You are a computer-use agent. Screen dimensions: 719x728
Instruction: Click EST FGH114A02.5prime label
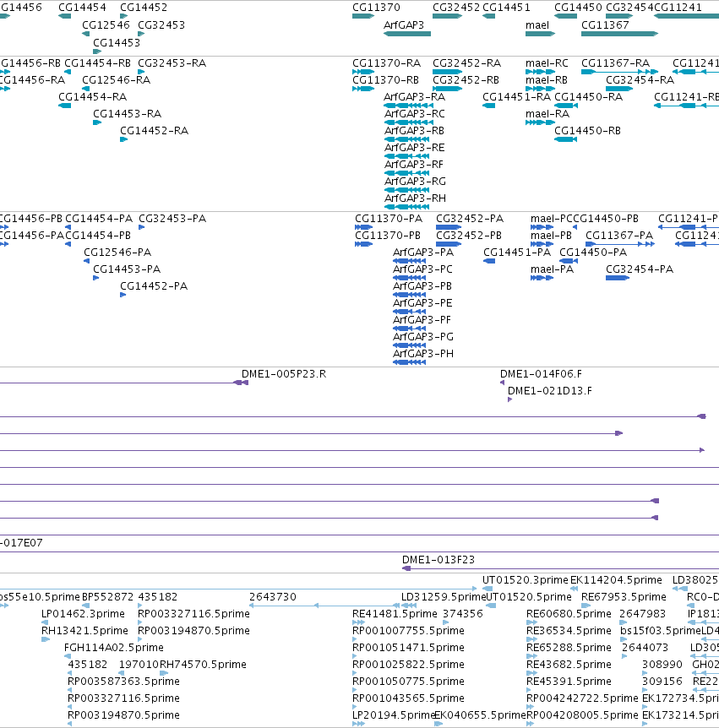coord(114,648)
